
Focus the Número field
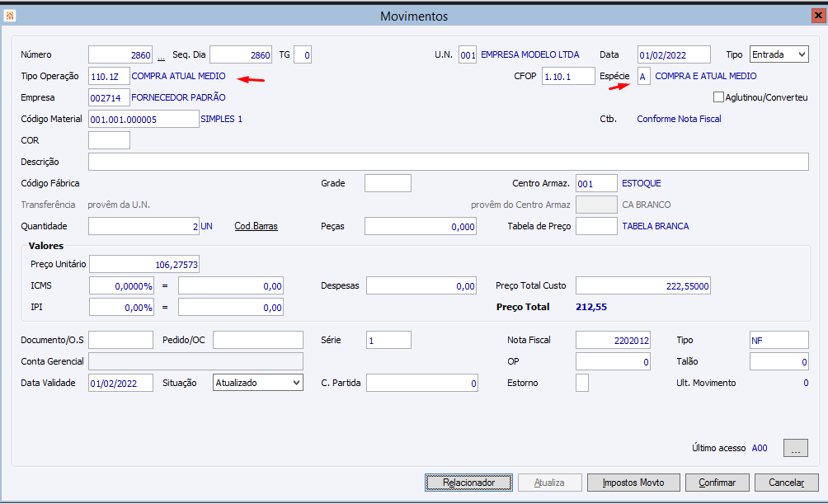(120, 55)
